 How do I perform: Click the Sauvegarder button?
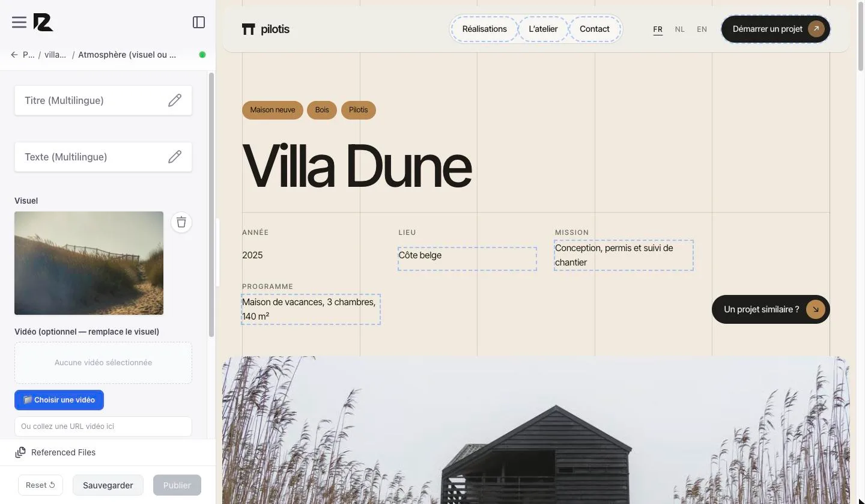point(108,485)
